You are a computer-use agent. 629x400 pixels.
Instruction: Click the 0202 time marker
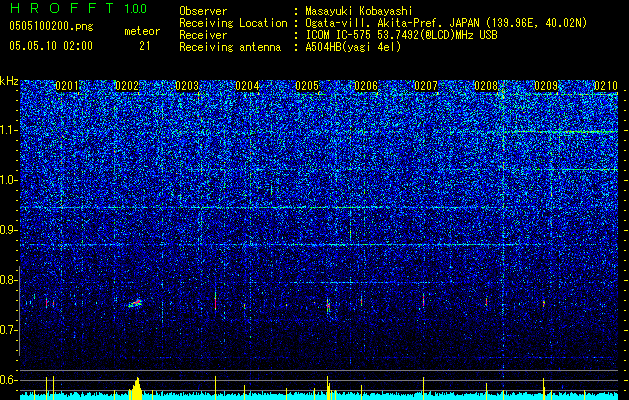click(x=127, y=86)
